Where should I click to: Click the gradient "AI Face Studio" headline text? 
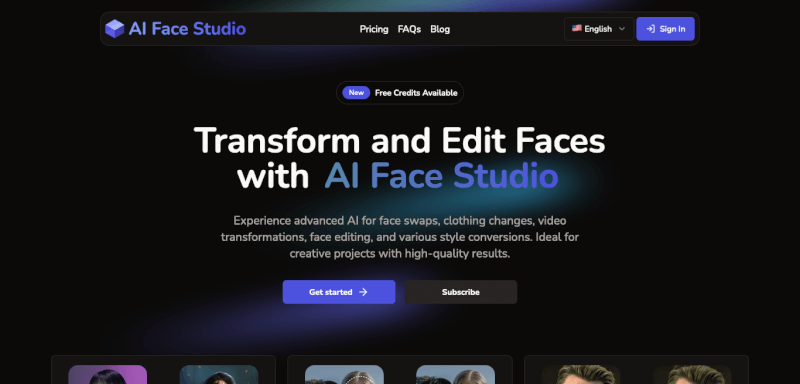tap(441, 176)
